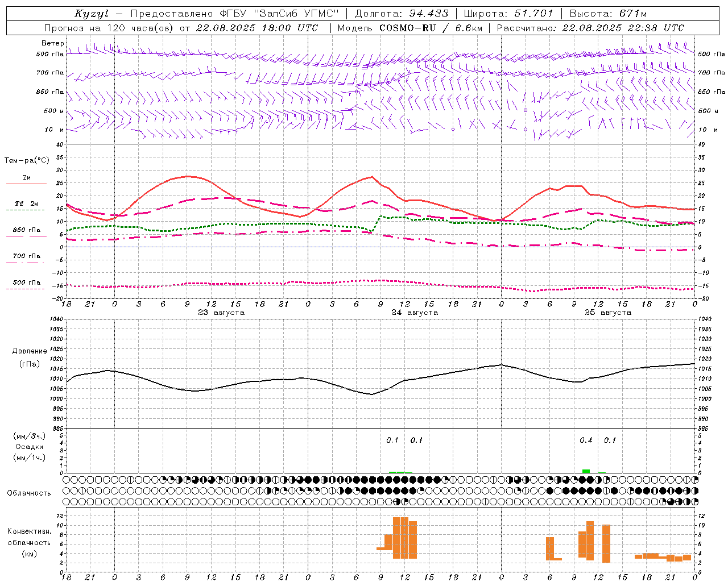This screenshot has width=728, height=582.
Task: Click the Высота: 671м header field
Action: pyautogui.click(x=608, y=14)
